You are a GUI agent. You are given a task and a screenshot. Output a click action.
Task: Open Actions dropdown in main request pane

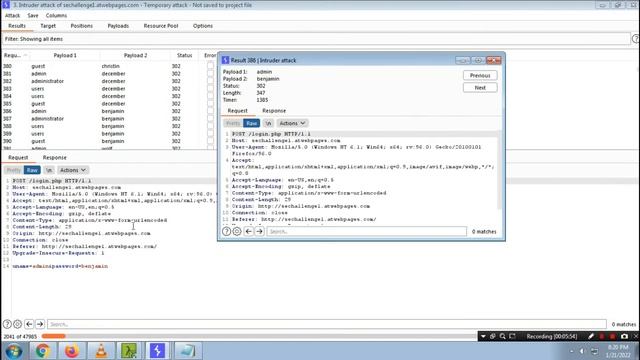tap(73, 170)
